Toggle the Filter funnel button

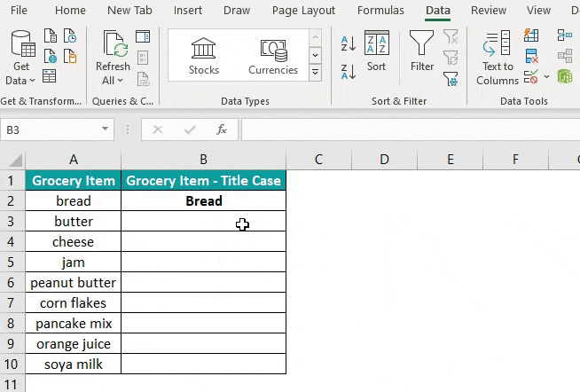(x=421, y=51)
